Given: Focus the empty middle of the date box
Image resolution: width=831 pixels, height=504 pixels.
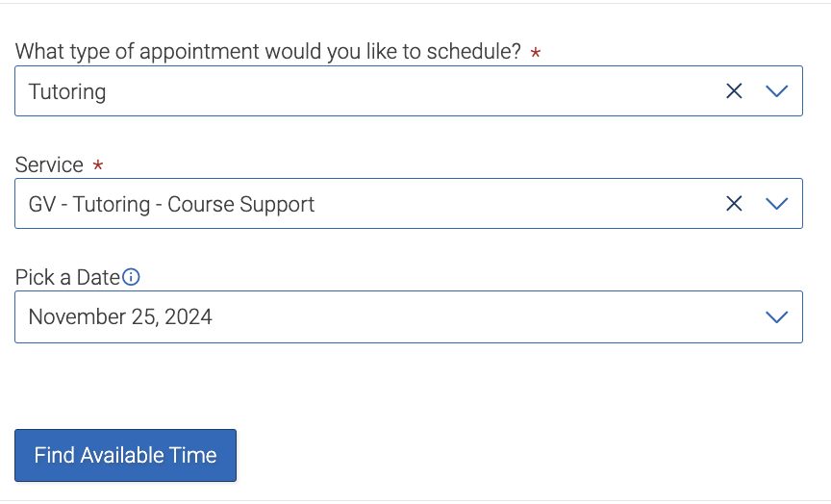Looking at the screenshot, I should click(x=481, y=317).
